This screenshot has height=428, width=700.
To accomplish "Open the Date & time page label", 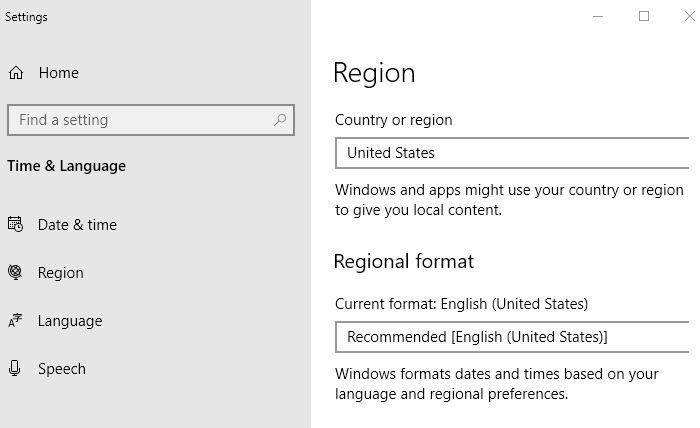I will point(77,225).
